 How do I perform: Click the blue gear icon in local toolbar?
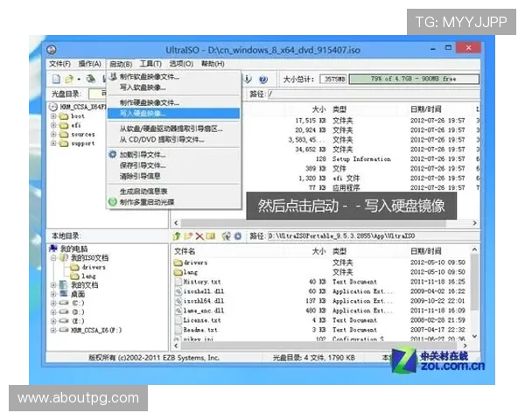point(238,236)
